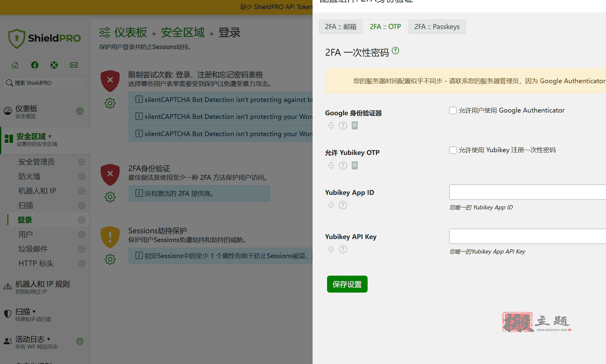Select 登录 in the sidebar
The width and height of the screenshot is (606, 364).
[25, 220]
